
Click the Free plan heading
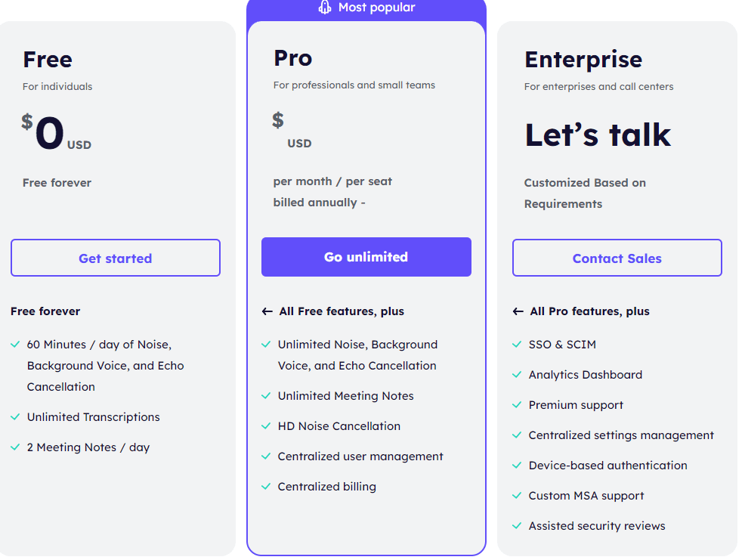coord(48,60)
